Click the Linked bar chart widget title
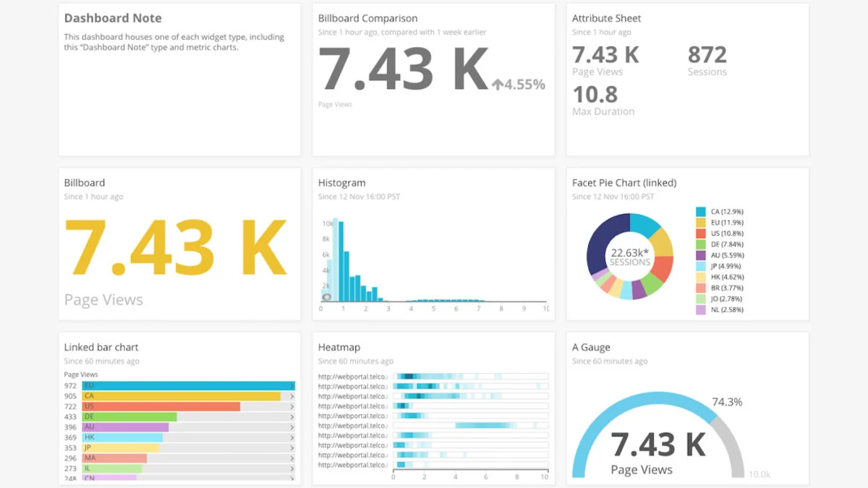 101,348
